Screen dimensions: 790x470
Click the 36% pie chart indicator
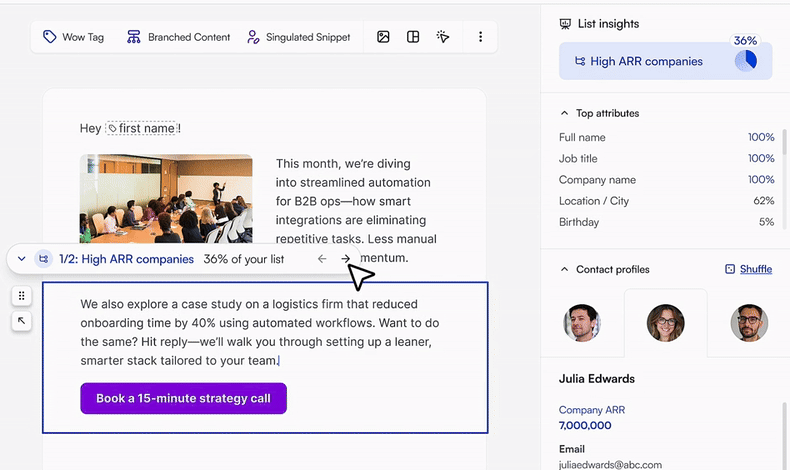[x=746, y=60]
